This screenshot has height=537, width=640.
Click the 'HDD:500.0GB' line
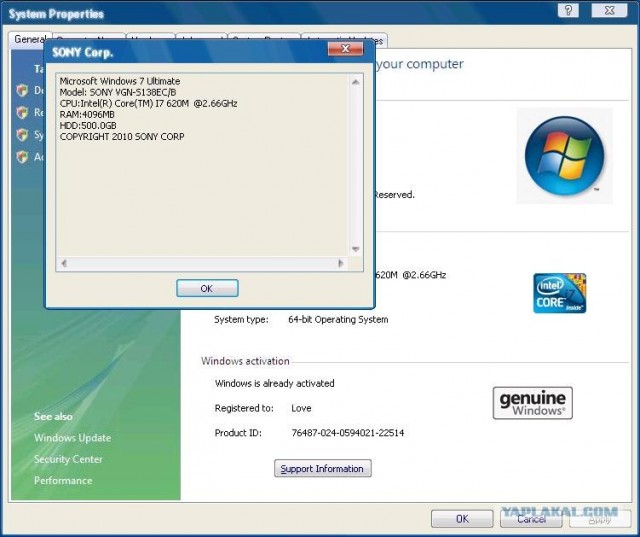[88, 125]
